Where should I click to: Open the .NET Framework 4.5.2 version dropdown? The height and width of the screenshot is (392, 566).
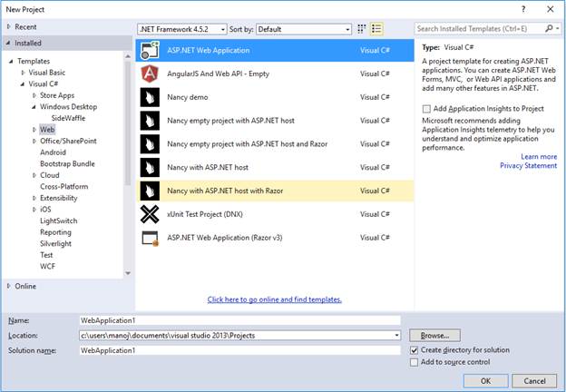pos(223,29)
